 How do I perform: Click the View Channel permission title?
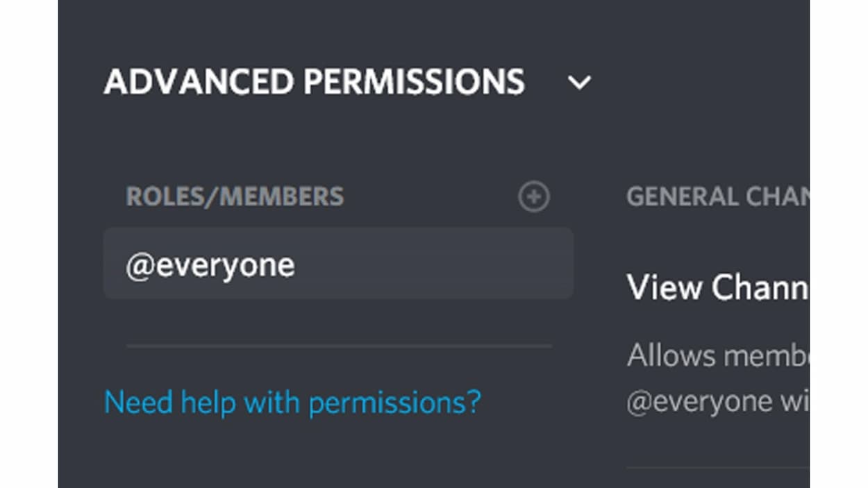tap(717, 287)
